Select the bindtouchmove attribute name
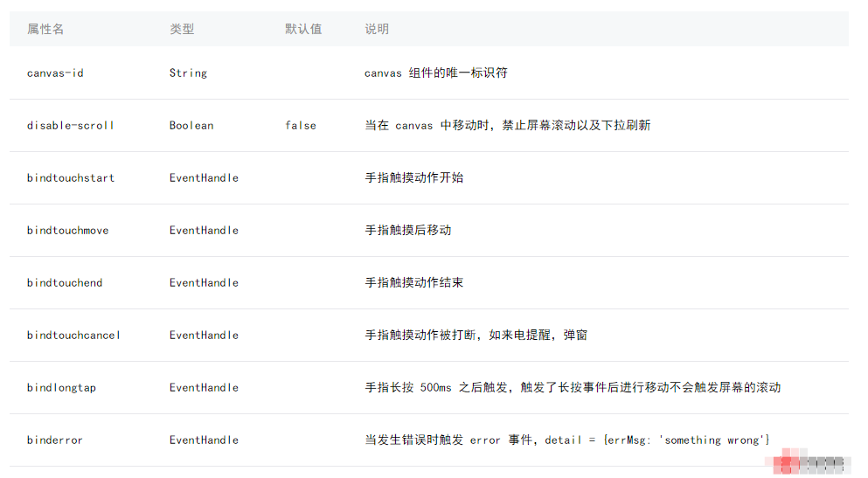 (x=68, y=231)
